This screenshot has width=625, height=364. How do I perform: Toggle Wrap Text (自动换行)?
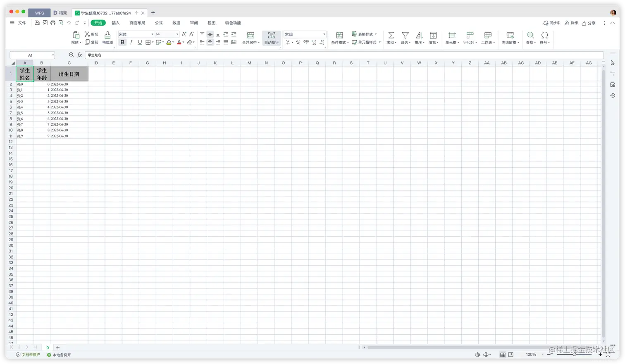click(272, 38)
